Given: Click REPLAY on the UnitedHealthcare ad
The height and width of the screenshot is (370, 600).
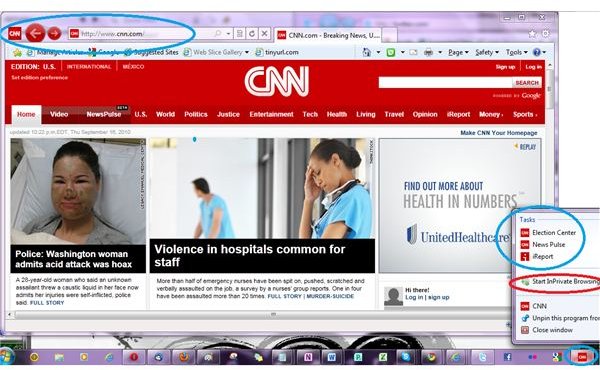Looking at the screenshot, I should (525, 147).
